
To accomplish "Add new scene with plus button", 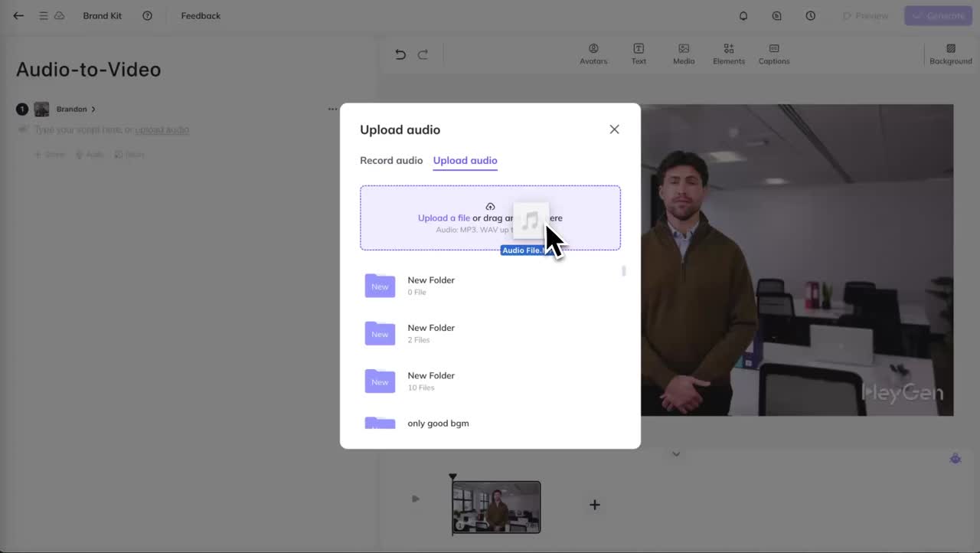I will [595, 505].
